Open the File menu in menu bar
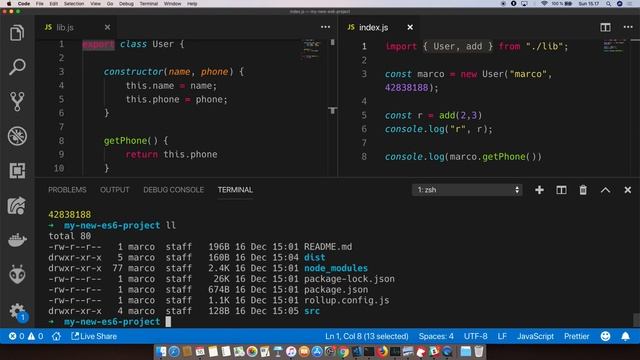The image size is (640, 360). (40, 4)
